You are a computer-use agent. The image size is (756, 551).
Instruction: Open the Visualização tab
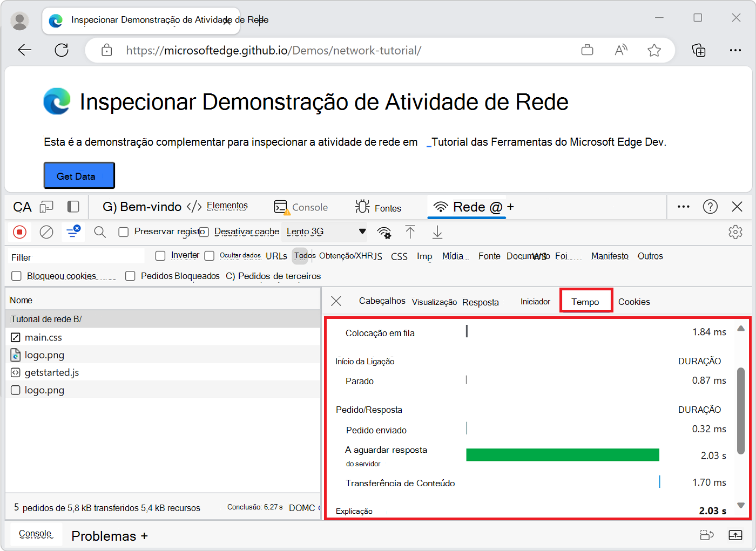coord(435,302)
